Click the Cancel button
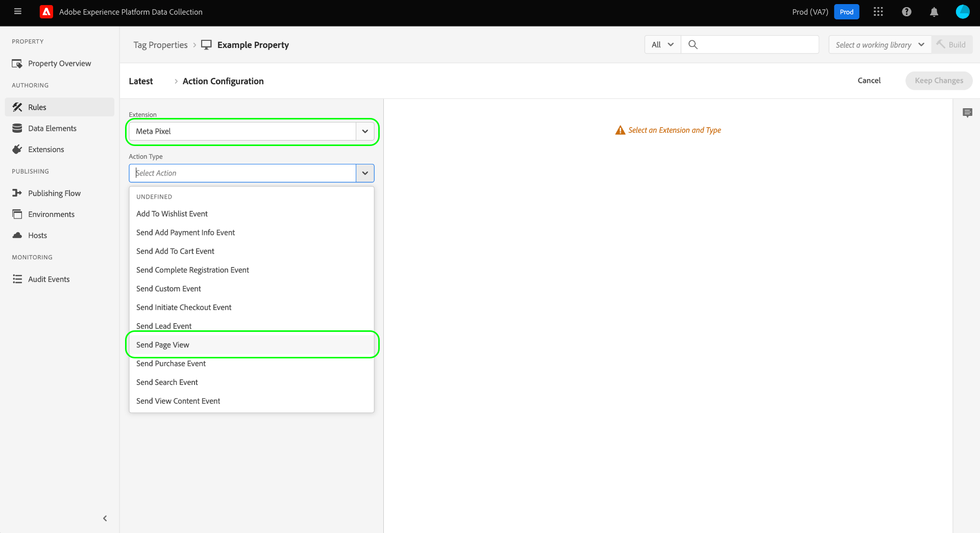Image resolution: width=980 pixels, height=533 pixels. pos(869,81)
